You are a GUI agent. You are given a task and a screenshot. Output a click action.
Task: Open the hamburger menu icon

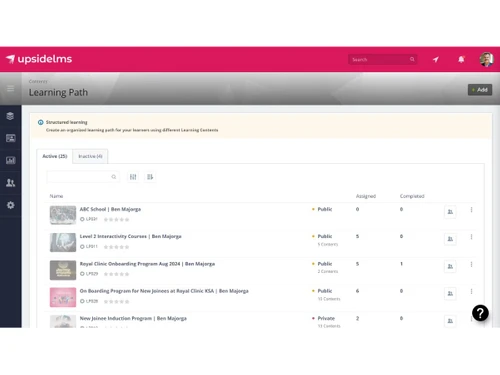pos(11,88)
